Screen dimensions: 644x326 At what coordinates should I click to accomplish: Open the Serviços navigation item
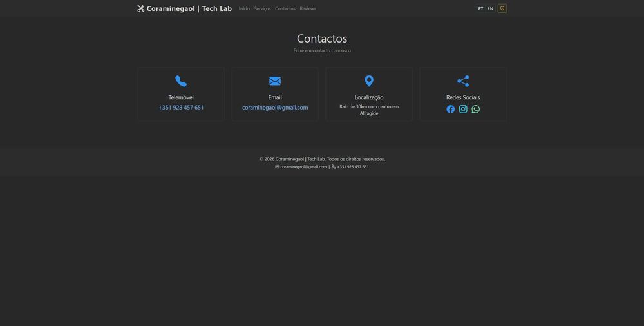262,8
